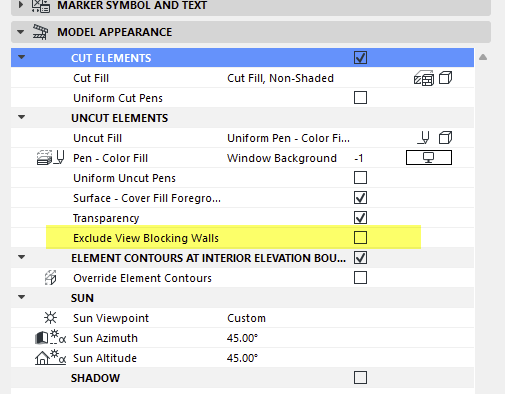Viewport: 505px width, 394px height.
Task: Collapse the Model Appearance panel
Action: click(x=21, y=32)
